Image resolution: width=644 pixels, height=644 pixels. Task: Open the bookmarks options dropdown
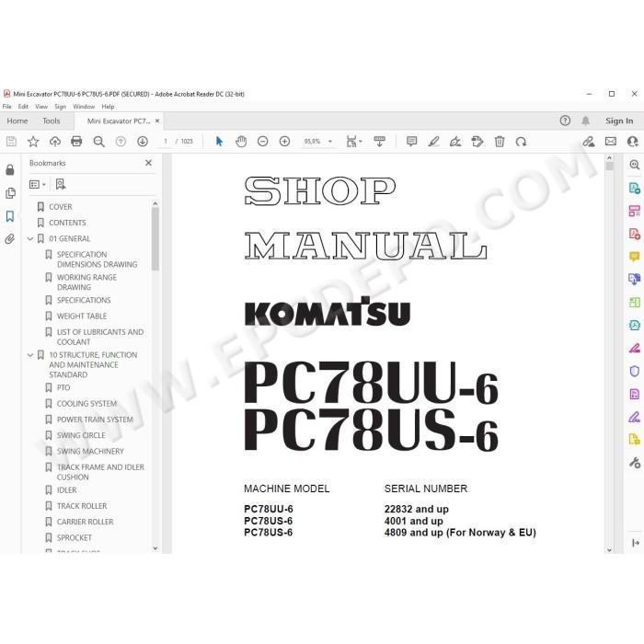coord(38,184)
